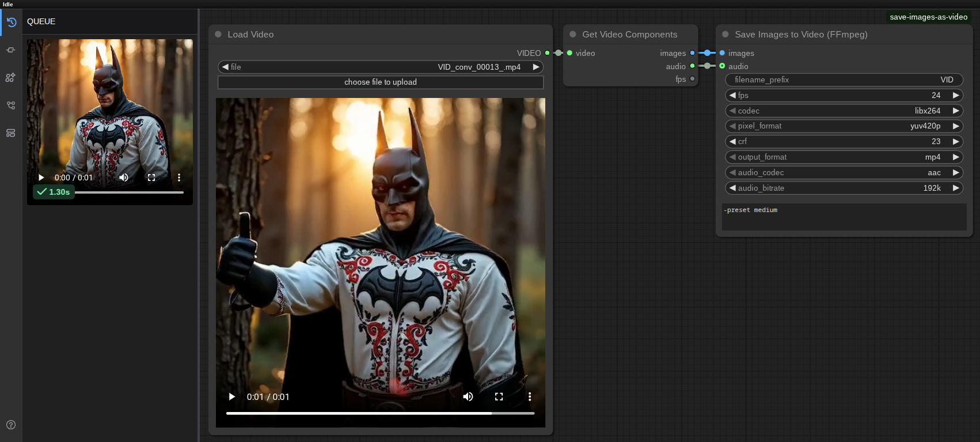This screenshot has width=980, height=442.
Task: Click the blue images link midpoint
Action: pos(707,53)
